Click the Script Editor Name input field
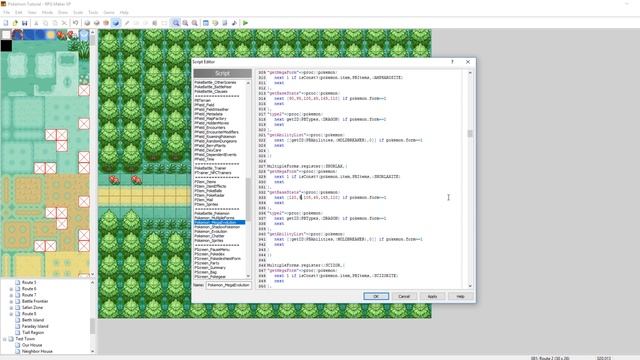 (229, 285)
